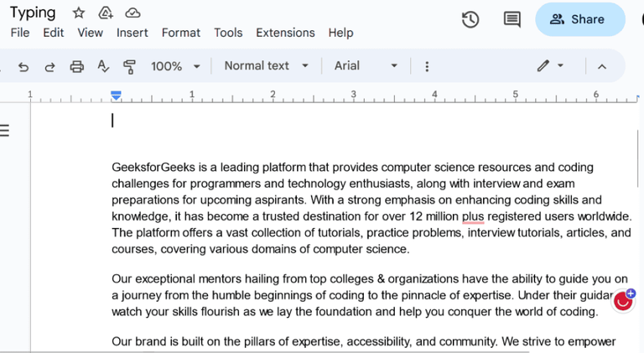Viewport: 644px width, 353px height.
Task: Toggle the paint format tool
Action: pos(130,66)
